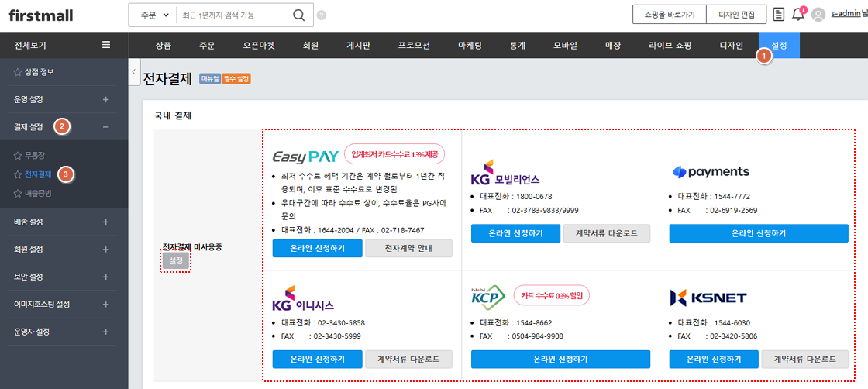The height and width of the screenshot is (389, 868).
Task: Click 전체보기 in the sidebar header
Action: (x=30, y=45)
